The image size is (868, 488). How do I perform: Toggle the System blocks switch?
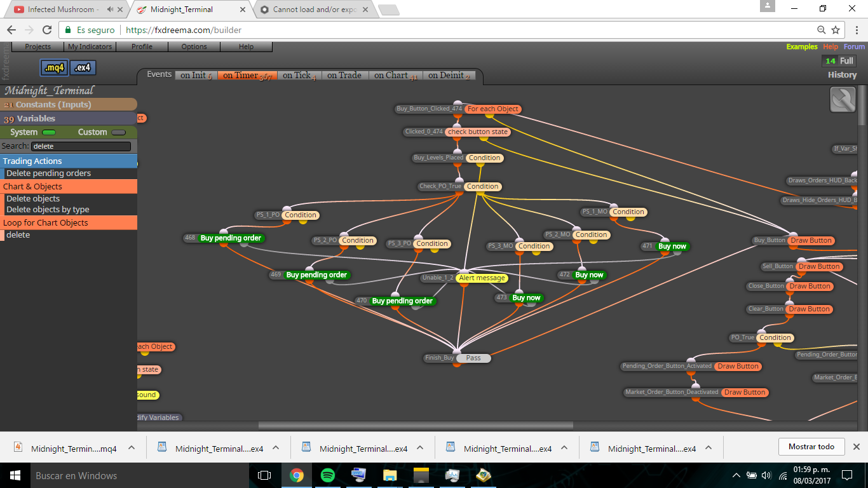(49, 133)
